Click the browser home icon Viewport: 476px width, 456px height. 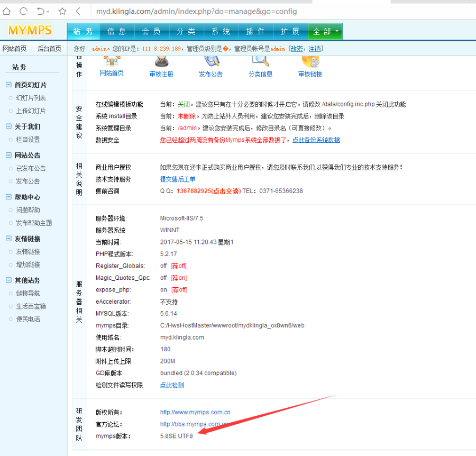tap(7, 11)
